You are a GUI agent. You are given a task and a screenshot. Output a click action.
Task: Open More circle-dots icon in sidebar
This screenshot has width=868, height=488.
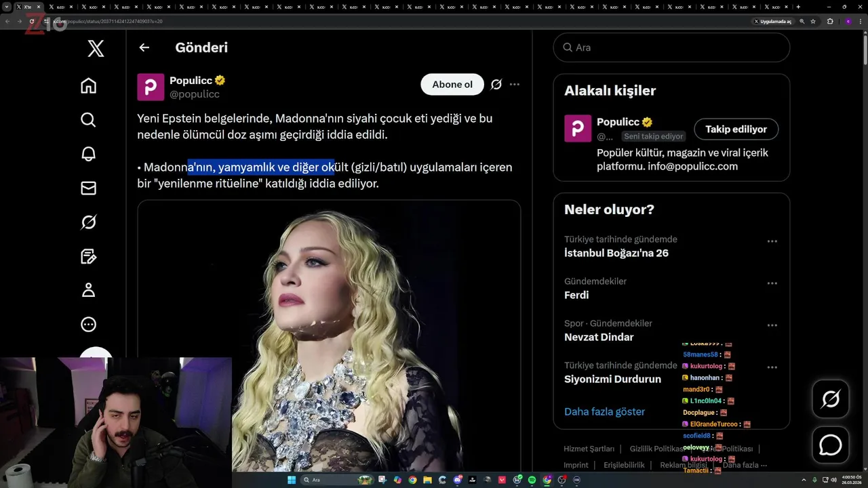[88, 325]
